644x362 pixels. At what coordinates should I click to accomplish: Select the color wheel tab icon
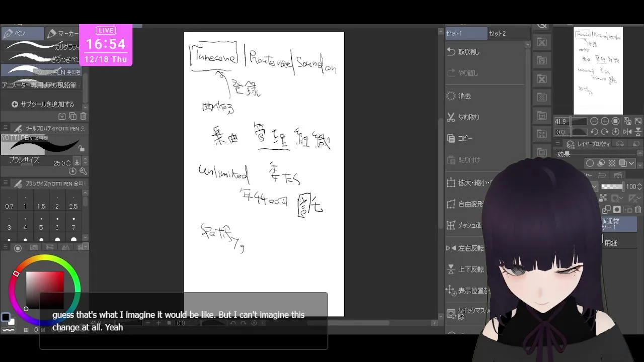pos(18,247)
